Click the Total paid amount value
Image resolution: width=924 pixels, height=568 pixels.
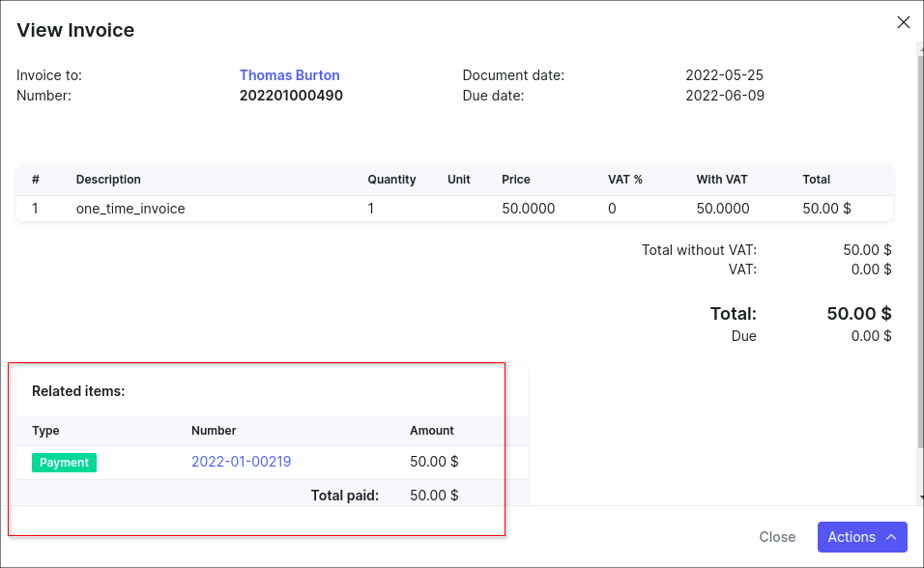pos(434,496)
